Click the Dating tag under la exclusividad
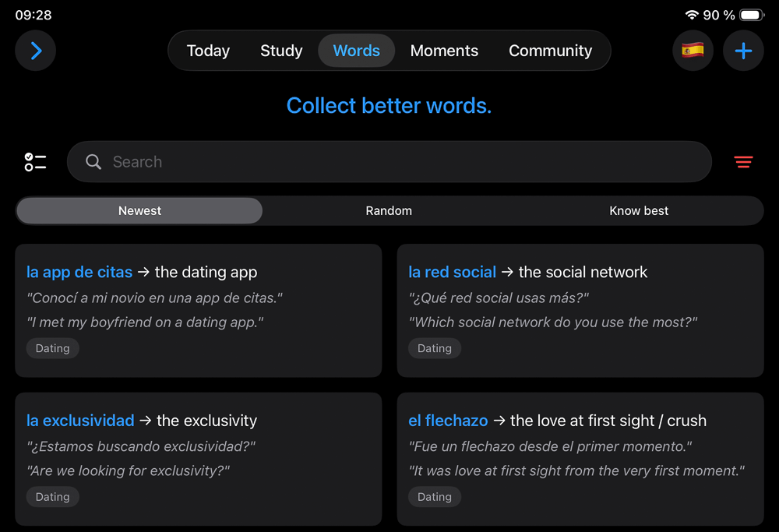This screenshot has height=532, width=779. pos(52,496)
